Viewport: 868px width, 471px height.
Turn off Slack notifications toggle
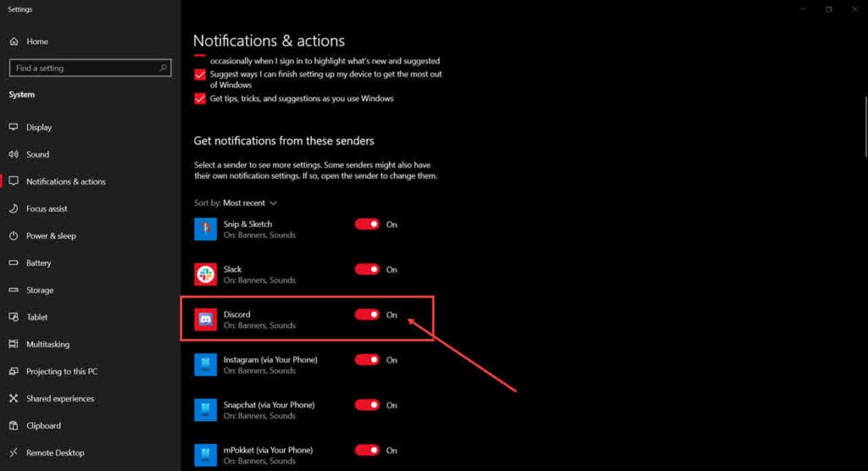[x=367, y=269]
